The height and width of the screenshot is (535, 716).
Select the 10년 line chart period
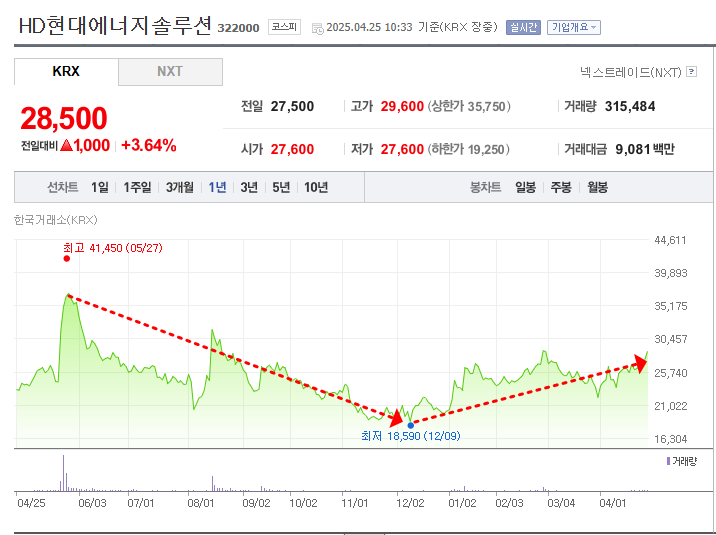(x=316, y=187)
